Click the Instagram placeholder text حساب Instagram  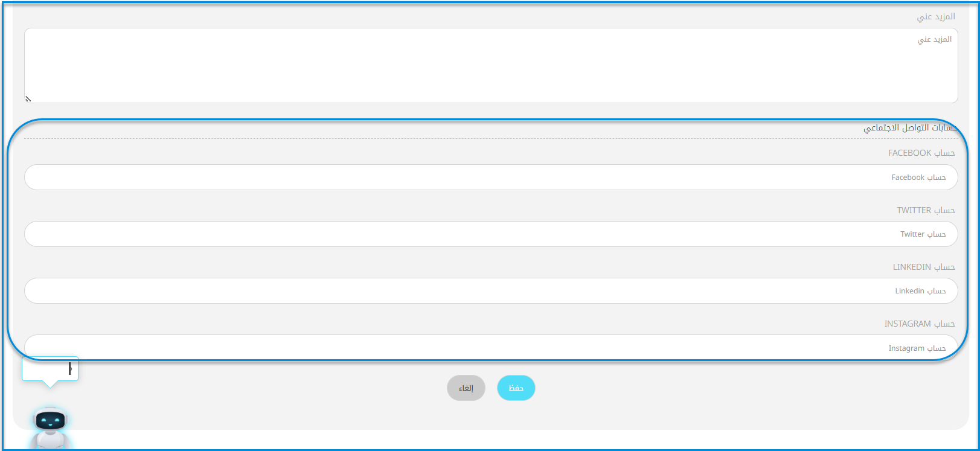point(917,348)
